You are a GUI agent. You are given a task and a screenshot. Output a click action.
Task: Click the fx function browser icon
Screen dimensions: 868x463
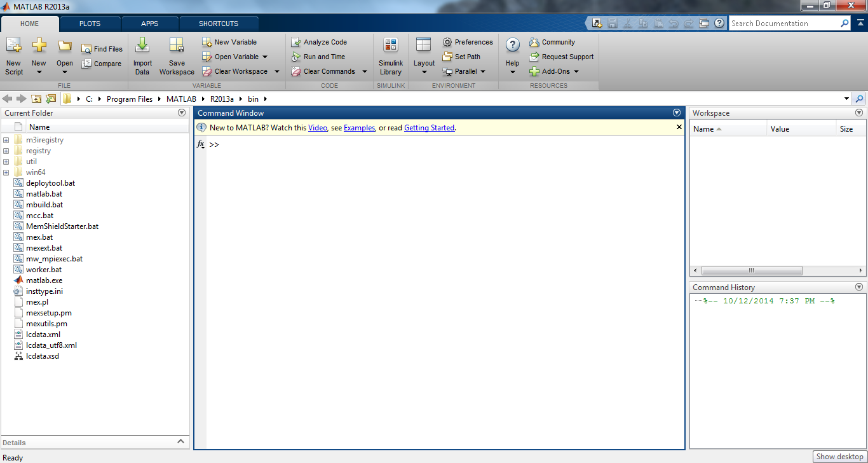point(200,144)
